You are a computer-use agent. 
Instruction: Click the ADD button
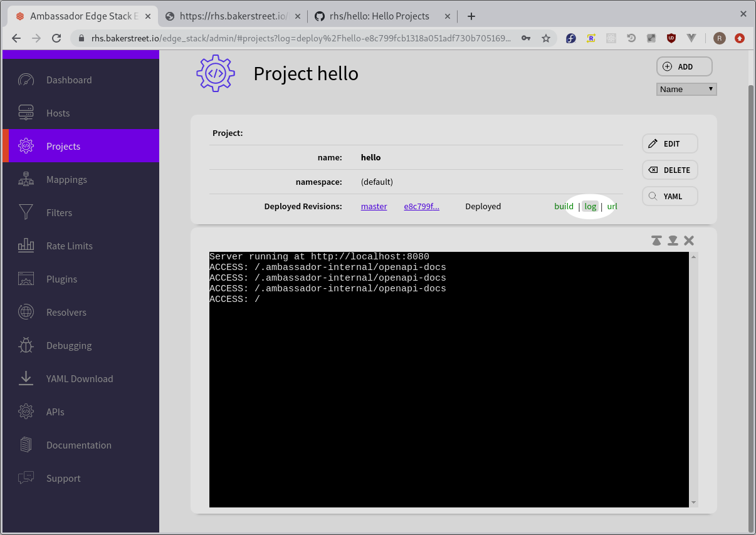(x=685, y=66)
